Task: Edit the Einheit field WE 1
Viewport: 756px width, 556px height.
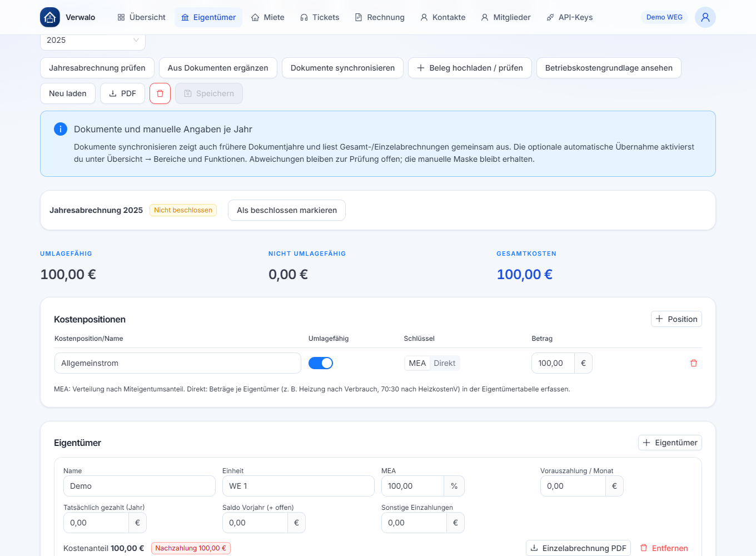Action: (299, 486)
